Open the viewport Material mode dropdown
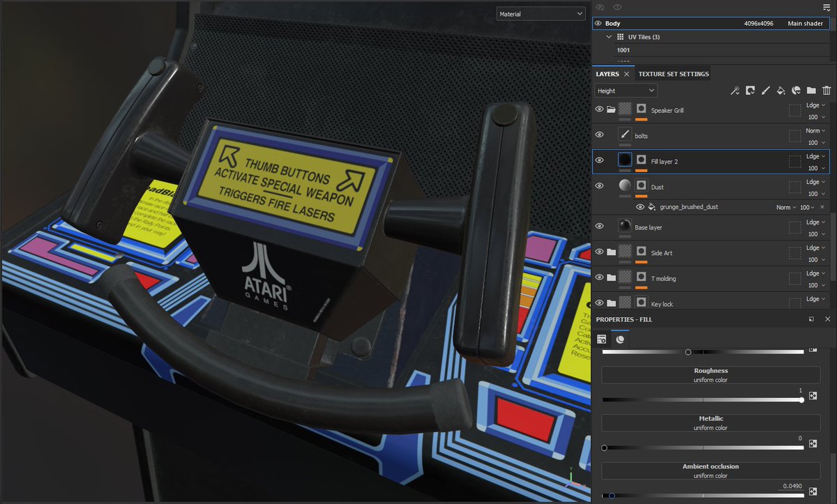Viewport: 837px width, 504px height. pos(541,13)
